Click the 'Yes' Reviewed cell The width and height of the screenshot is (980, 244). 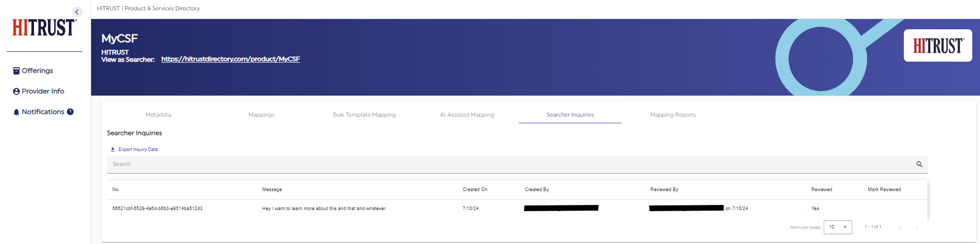(x=815, y=209)
